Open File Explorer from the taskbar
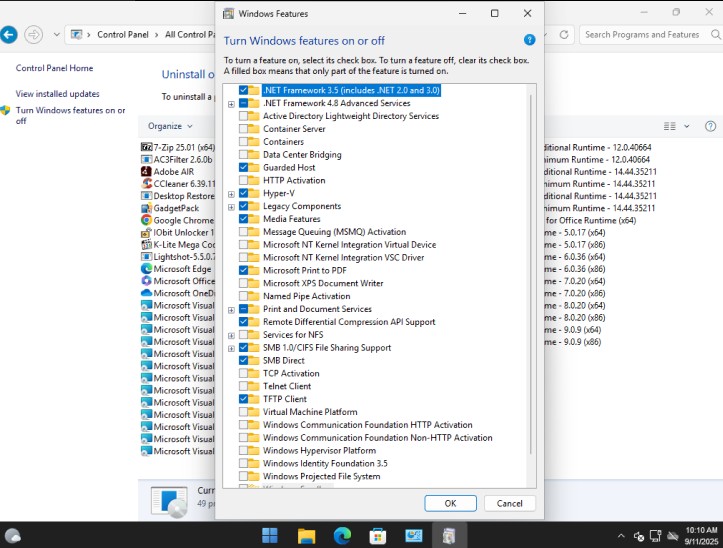The height and width of the screenshot is (548, 723). coord(306,536)
